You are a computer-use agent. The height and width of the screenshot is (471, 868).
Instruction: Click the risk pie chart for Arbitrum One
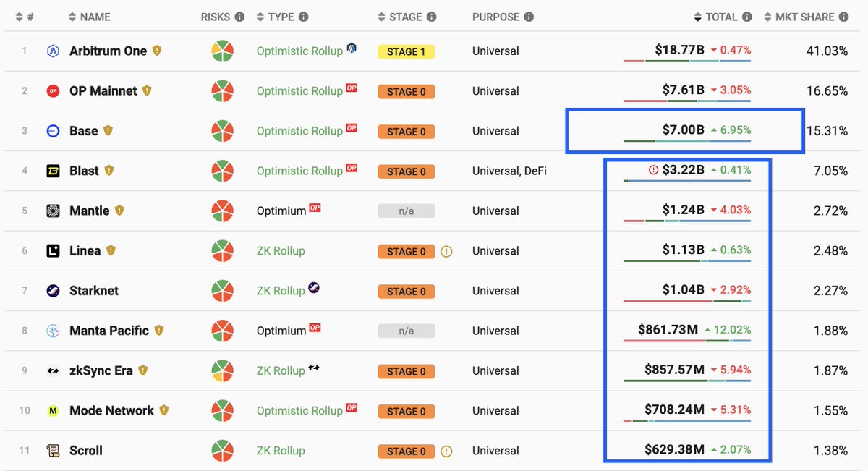(x=222, y=51)
